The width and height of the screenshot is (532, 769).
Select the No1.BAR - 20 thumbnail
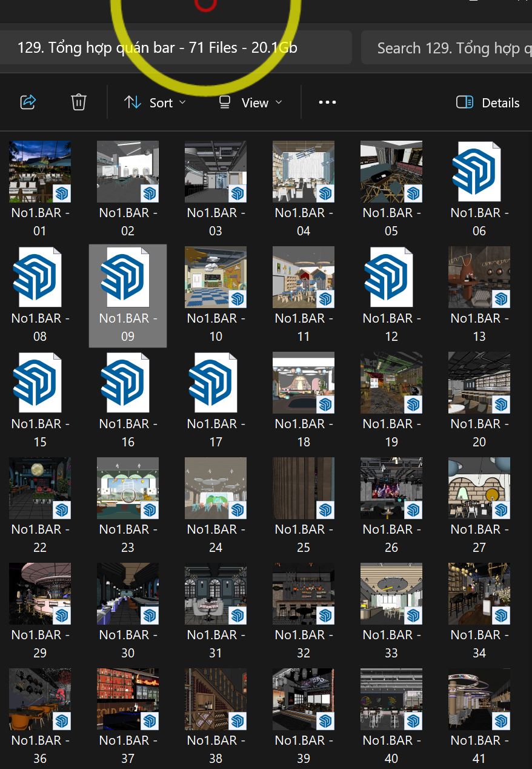click(x=479, y=383)
